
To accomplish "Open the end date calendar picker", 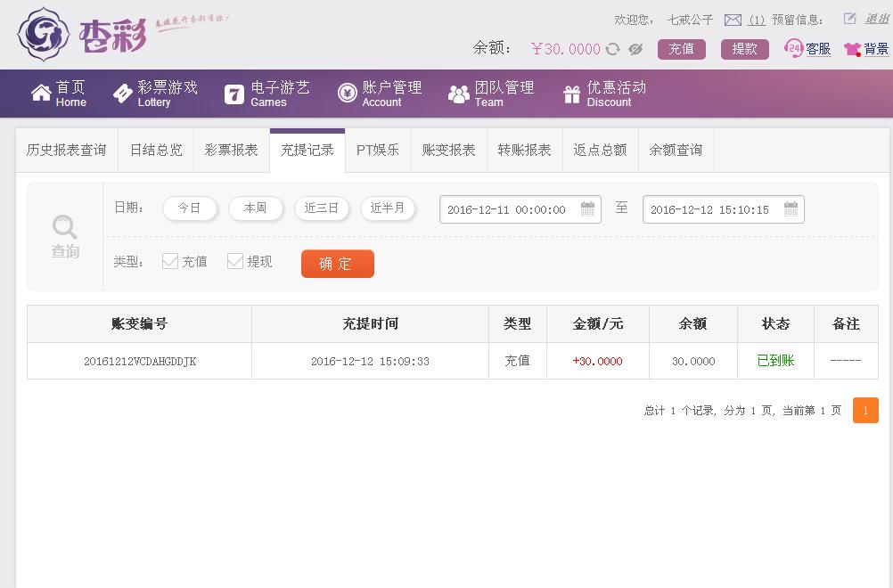I will tap(790, 209).
